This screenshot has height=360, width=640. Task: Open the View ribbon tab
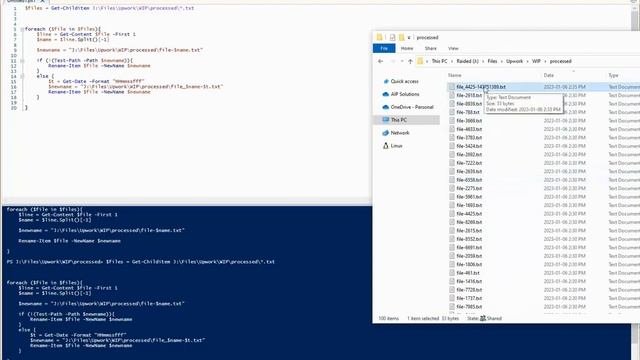[x=453, y=48]
